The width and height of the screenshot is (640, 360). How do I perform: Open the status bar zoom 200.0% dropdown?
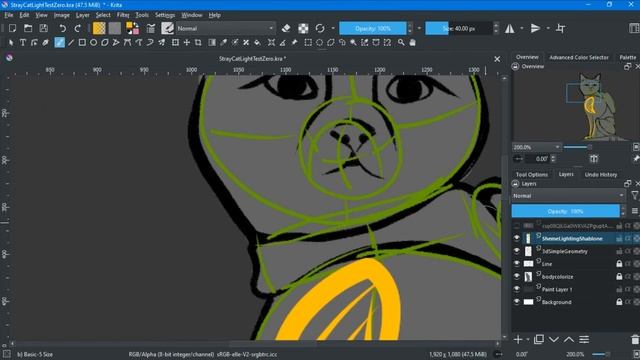(575, 354)
